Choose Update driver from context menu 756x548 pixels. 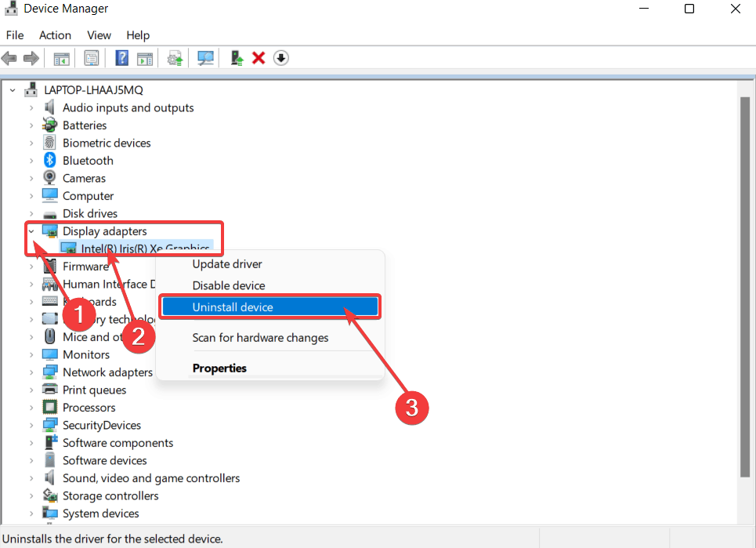(x=270, y=264)
